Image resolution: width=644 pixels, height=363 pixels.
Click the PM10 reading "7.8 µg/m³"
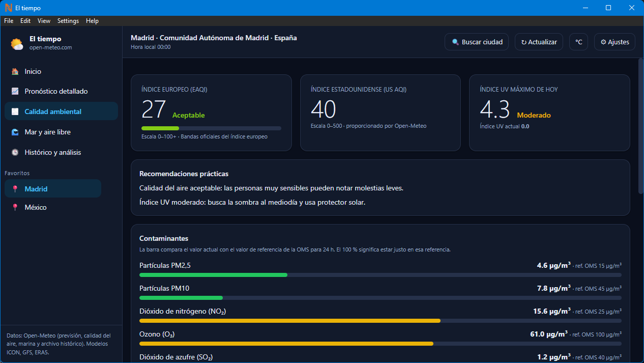pos(554,288)
